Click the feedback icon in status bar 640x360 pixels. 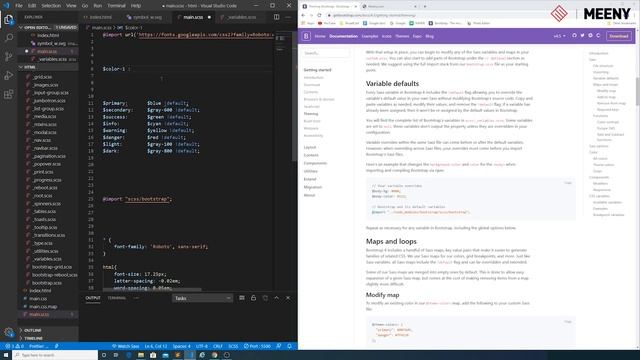(279, 346)
